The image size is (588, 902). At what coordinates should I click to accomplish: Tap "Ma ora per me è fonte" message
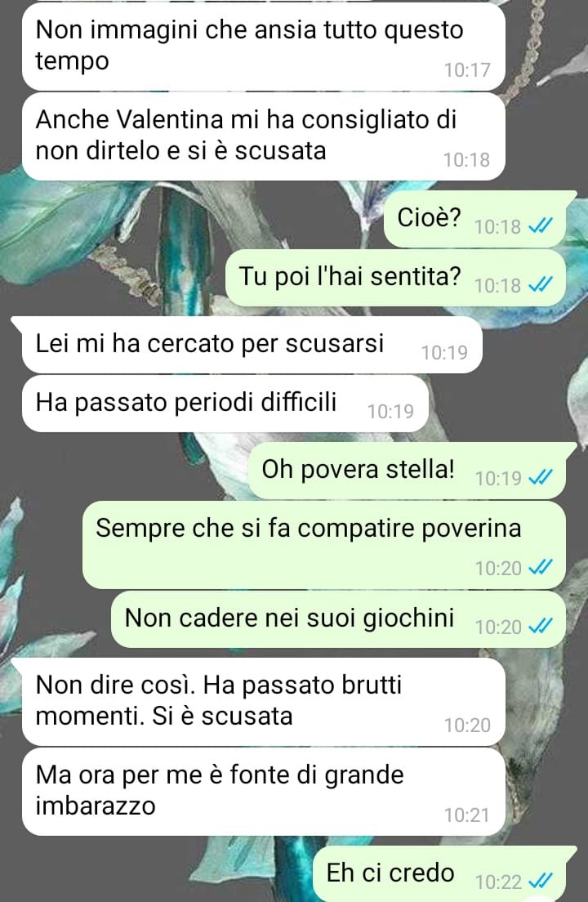263,792
